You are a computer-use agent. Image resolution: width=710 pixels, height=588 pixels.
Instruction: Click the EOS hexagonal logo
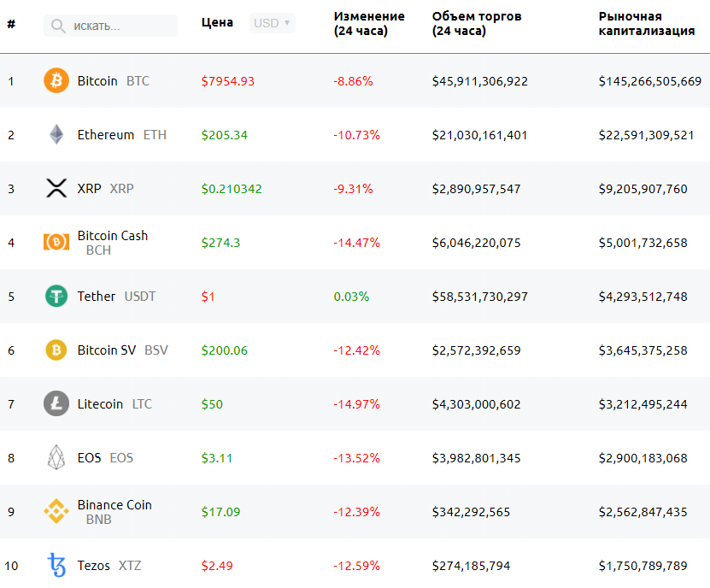(56, 457)
